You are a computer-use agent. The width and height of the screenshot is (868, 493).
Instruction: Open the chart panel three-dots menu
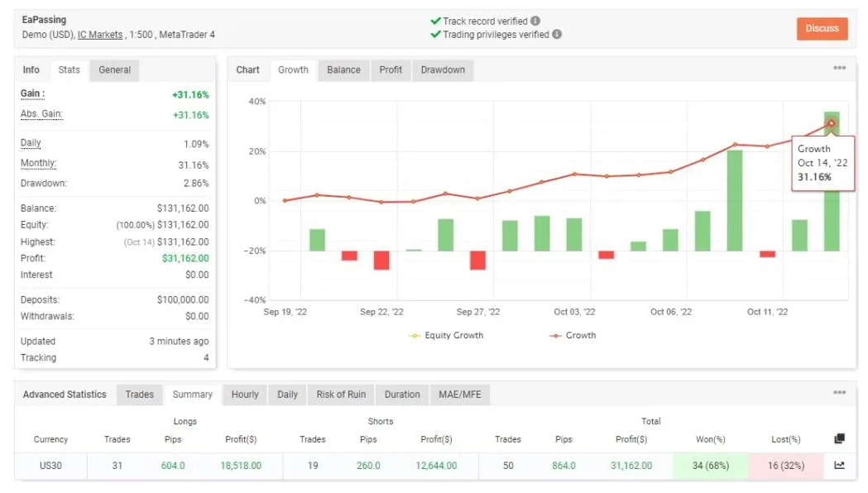839,69
